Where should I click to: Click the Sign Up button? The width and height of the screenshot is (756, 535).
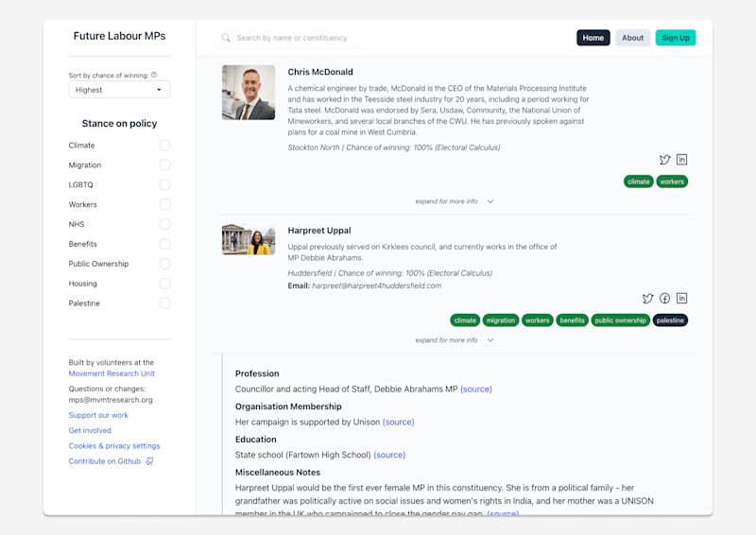676,38
